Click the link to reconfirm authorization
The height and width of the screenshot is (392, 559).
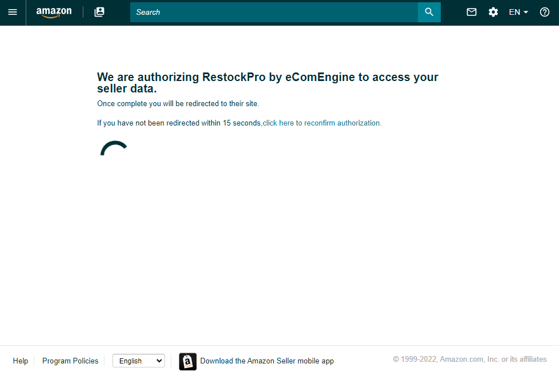click(x=322, y=123)
